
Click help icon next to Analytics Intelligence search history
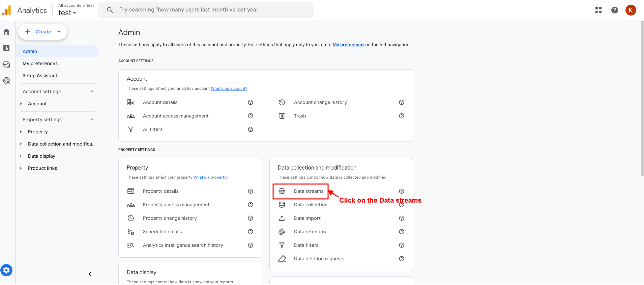tap(251, 245)
